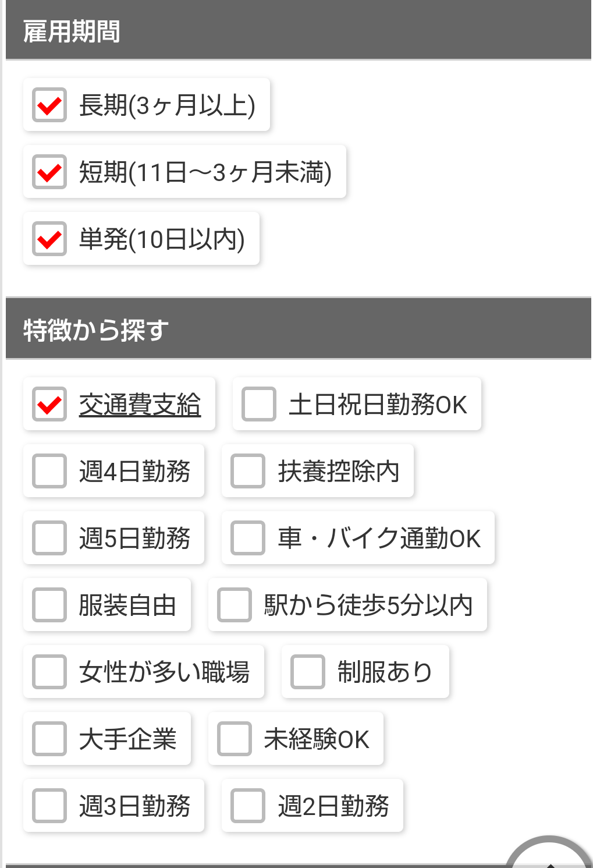Uncheck 短期(11日〜3ヶ月未満) option

(49, 172)
